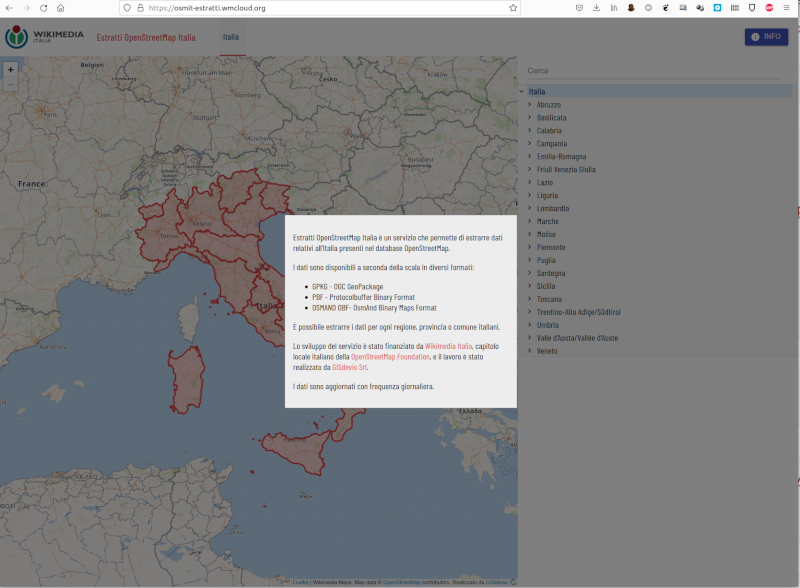The width and height of the screenshot is (800, 588).
Task: Click the uBlock shield extension icon
Action: pos(752,8)
